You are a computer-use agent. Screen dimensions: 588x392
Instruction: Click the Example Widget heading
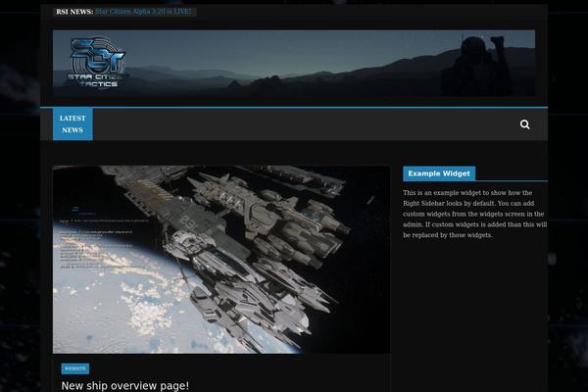click(x=439, y=173)
